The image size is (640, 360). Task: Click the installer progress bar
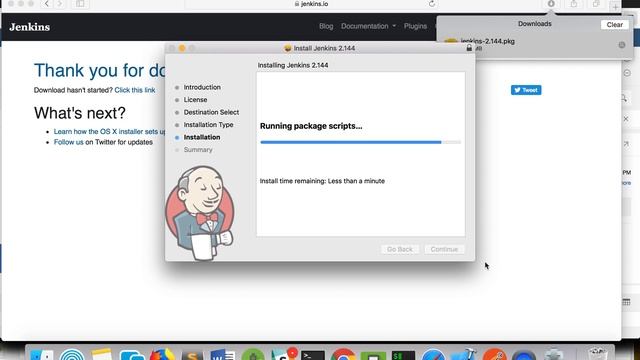pos(360,142)
